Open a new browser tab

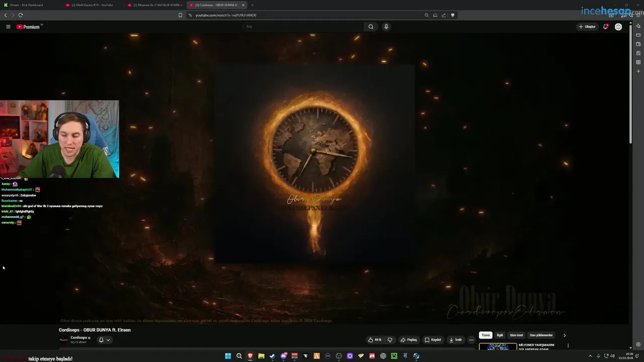point(253,5)
